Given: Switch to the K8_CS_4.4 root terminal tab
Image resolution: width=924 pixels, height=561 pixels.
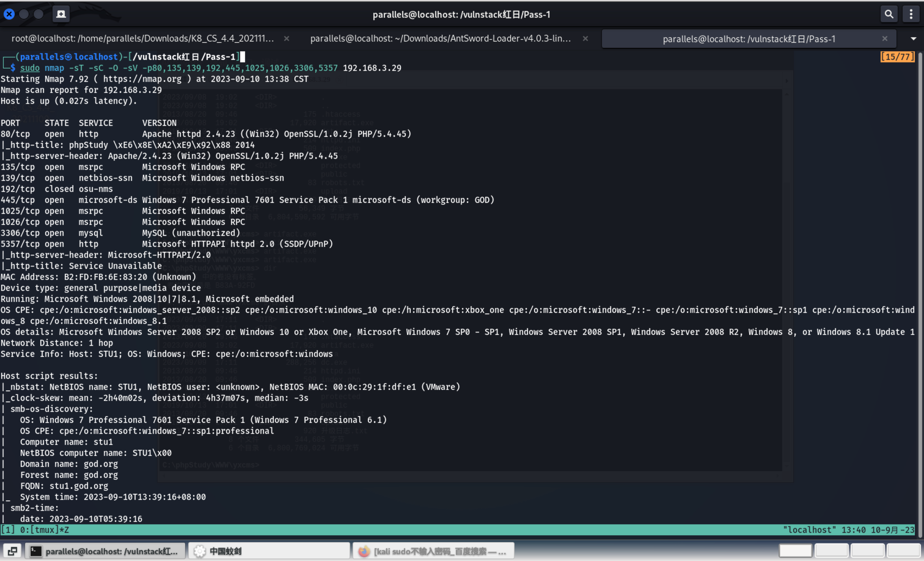Looking at the screenshot, I should (x=142, y=38).
